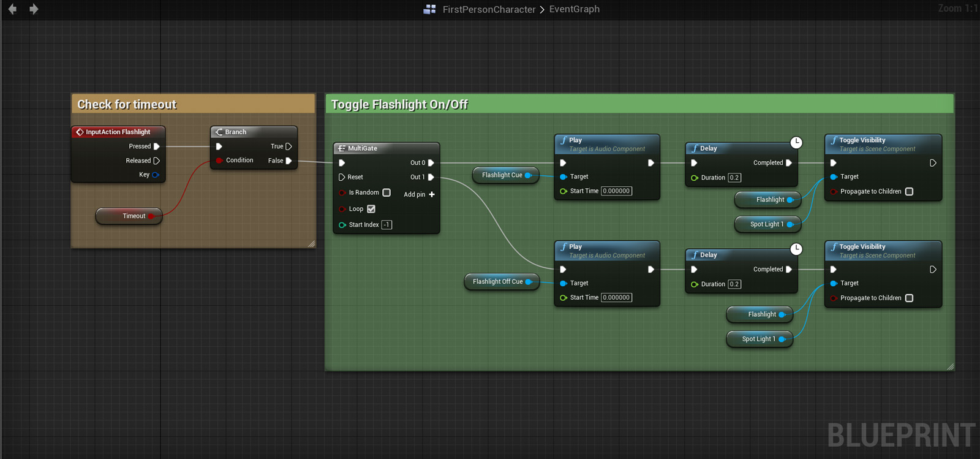
Task: Click the Branch input execution pin
Action: [219, 146]
